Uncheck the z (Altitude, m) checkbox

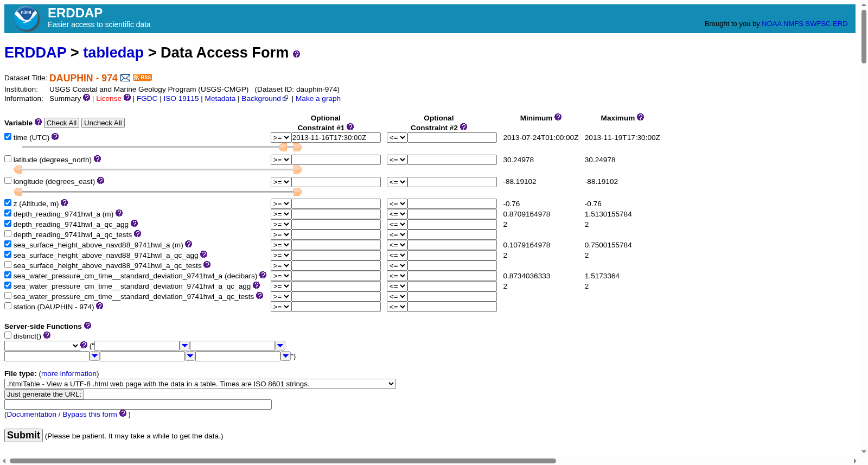coord(8,203)
